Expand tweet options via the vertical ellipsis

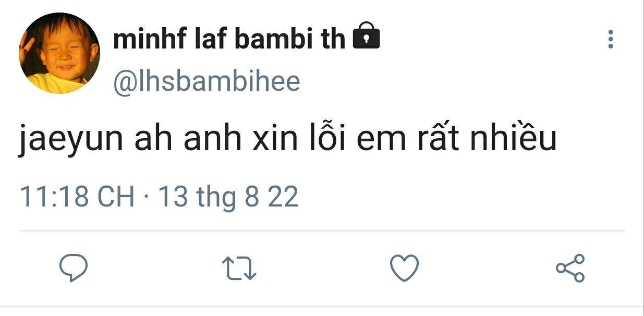[x=611, y=40]
